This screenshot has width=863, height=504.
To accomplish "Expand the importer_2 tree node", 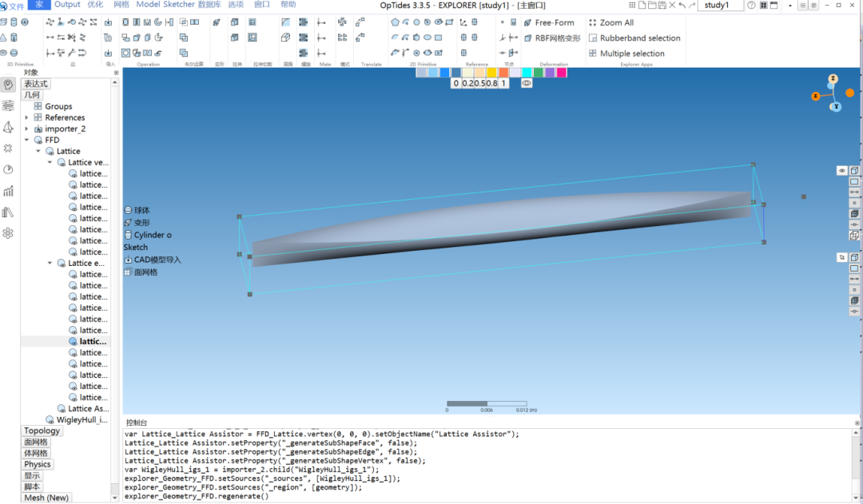I will click(x=26, y=129).
